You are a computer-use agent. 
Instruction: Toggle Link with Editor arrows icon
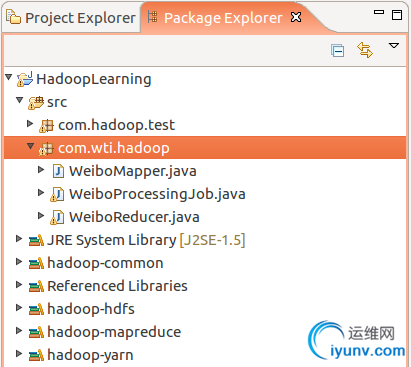click(x=365, y=50)
